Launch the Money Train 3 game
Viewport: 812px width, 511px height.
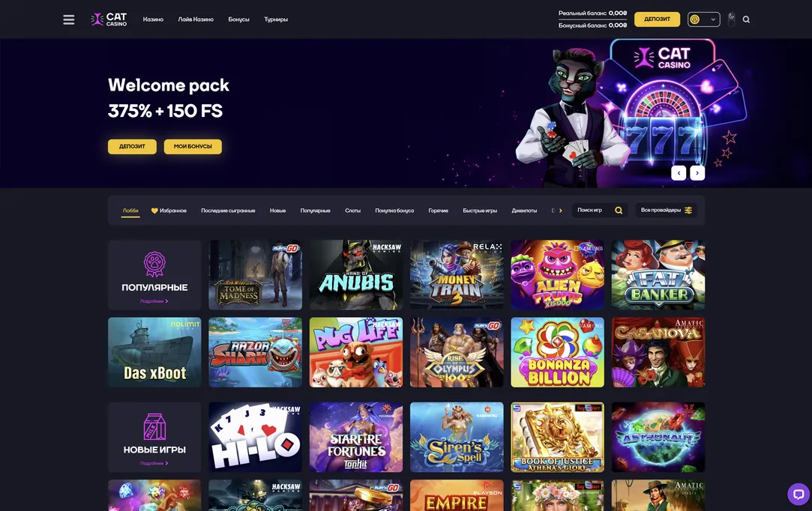457,275
